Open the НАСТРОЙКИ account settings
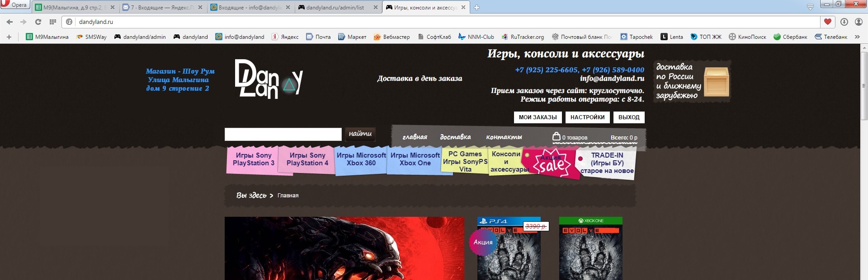Screen dimensions: 868x280 click(x=588, y=117)
